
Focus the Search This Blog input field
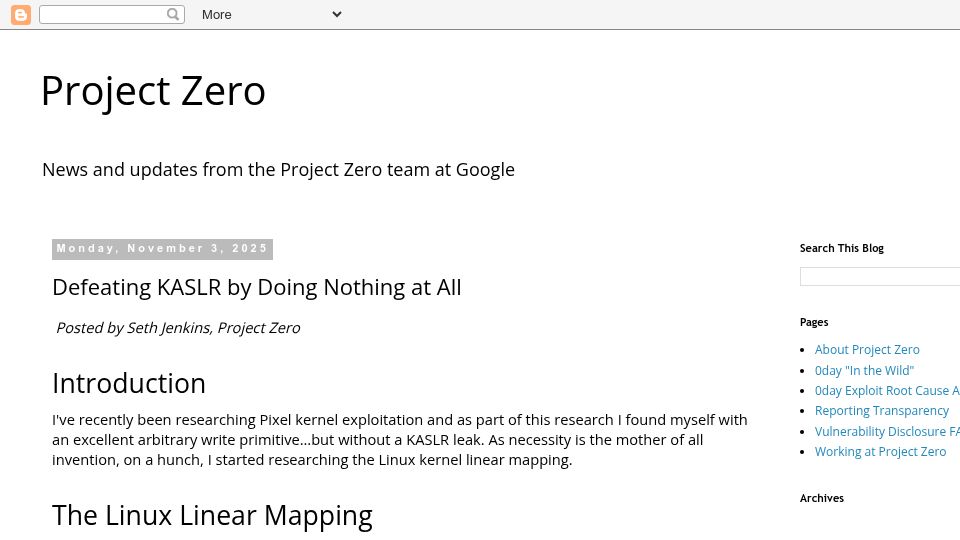pyautogui.click(x=880, y=276)
